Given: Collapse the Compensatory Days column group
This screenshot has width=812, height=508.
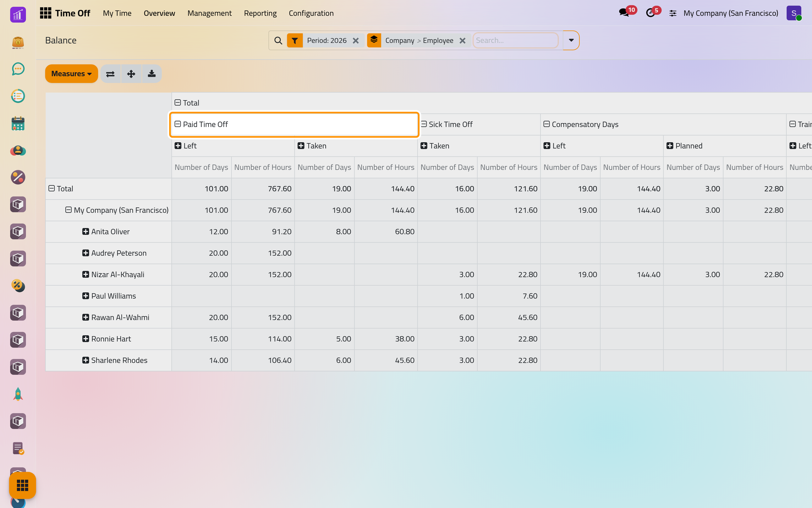Looking at the screenshot, I should pos(663,124).
